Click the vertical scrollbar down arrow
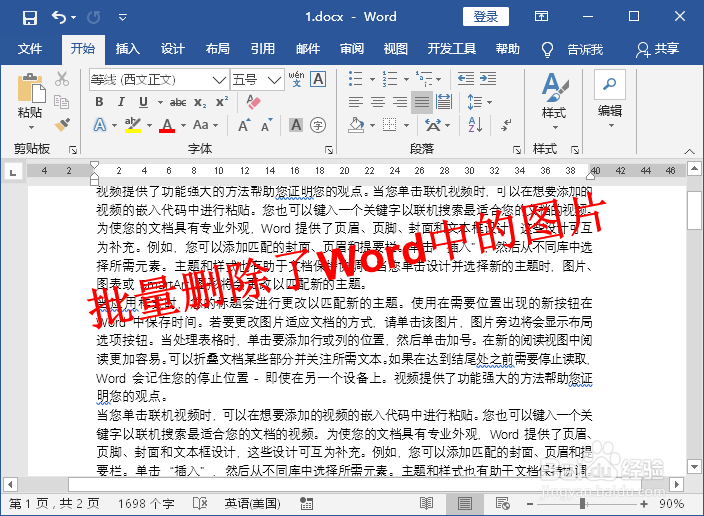 pyautogui.click(x=695, y=467)
